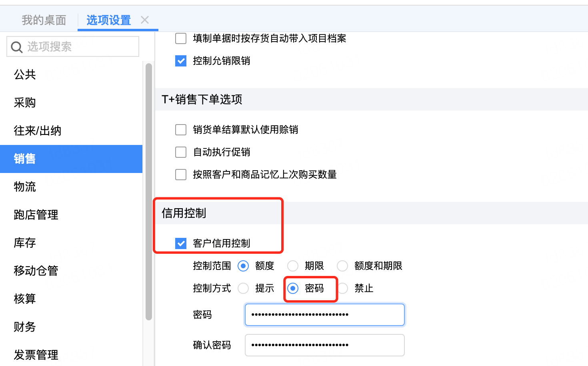The image size is (588, 366).
Task: Choose 禁止 control method radio
Action: coord(343,288)
